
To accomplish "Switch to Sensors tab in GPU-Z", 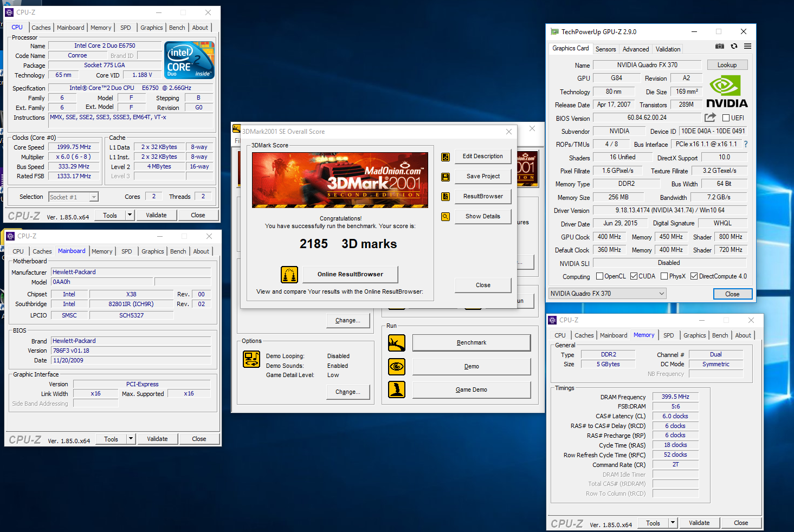I will (606, 49).
